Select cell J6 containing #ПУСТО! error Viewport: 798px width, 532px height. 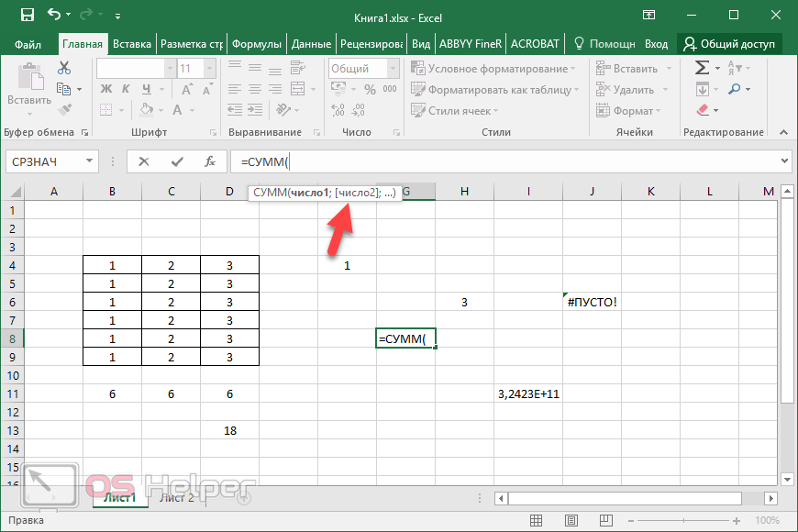point(593,302)
